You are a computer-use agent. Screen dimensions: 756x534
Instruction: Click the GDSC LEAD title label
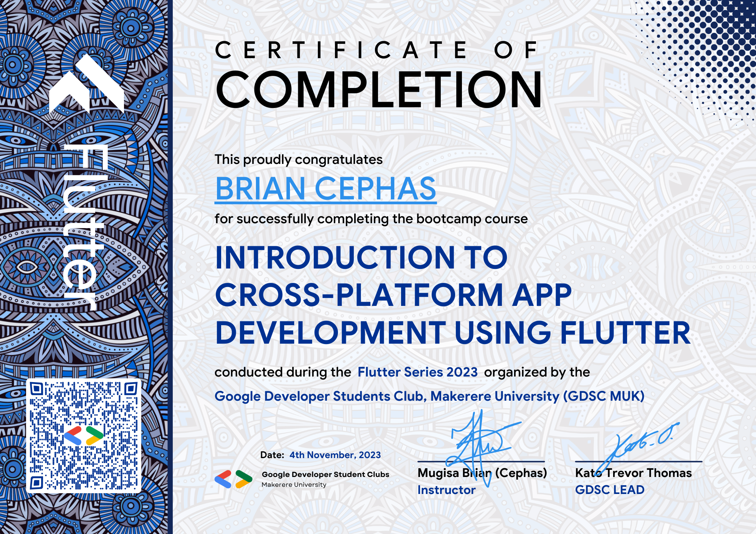610,490
